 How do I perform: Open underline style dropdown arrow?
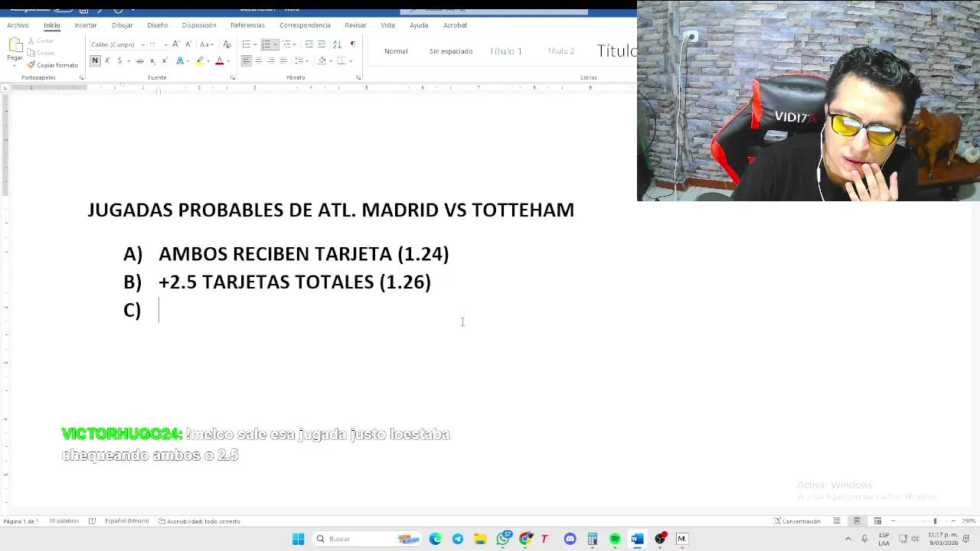[x=128, y=60]
